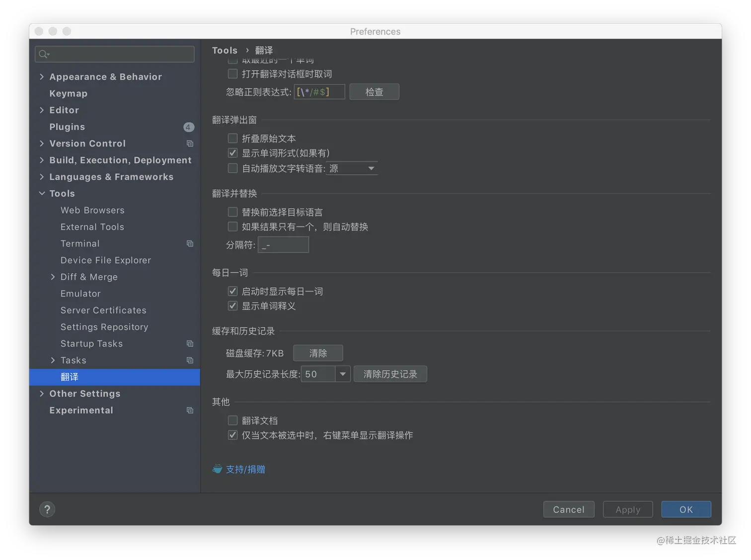Expand the Editor settings node
Viewport: 751px width, 560px height.
pyautogui.click(x=42, y=110)
